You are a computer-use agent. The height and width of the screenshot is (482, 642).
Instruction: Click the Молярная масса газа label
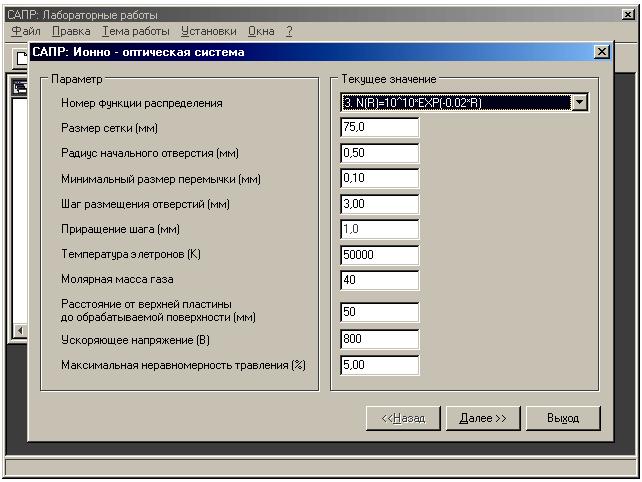click(117, 279)
